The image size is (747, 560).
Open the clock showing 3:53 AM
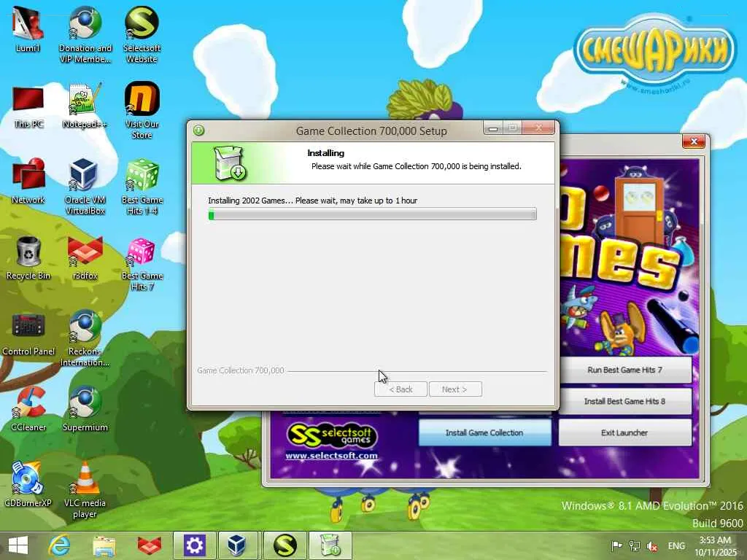(x=716, y=545)
